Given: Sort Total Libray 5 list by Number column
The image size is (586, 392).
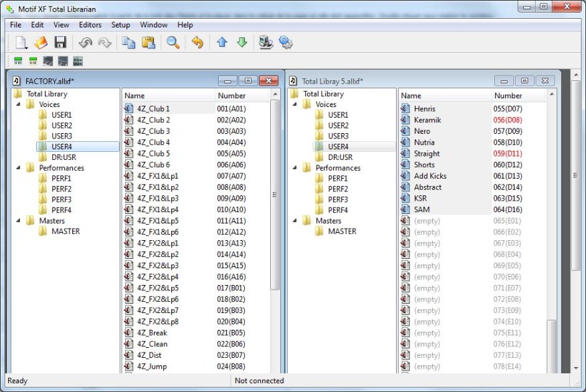Looking at the screenshot, I should tap(518, 96).
